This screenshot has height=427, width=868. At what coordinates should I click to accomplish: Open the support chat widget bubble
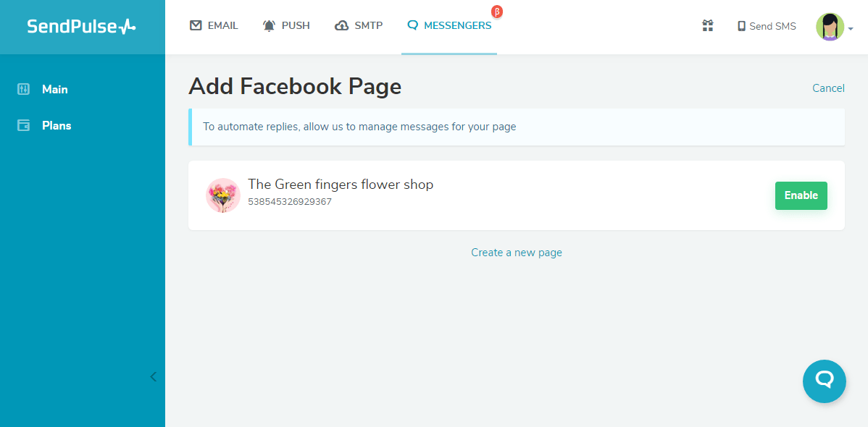click(824, 381)
